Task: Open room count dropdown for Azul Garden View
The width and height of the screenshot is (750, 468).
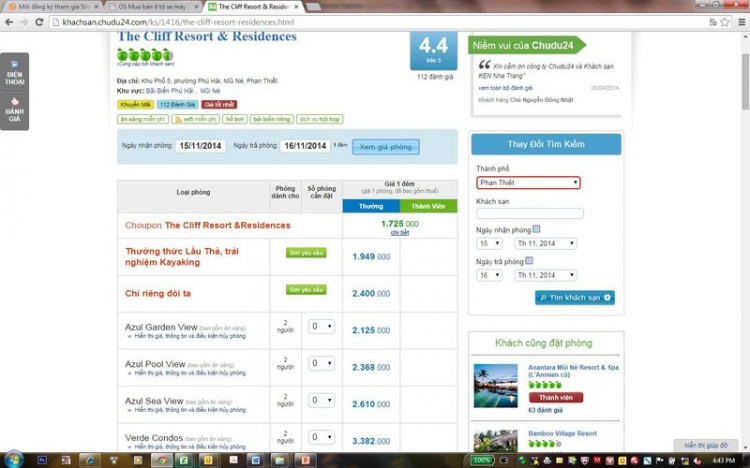Action: (x=321, y=326)
